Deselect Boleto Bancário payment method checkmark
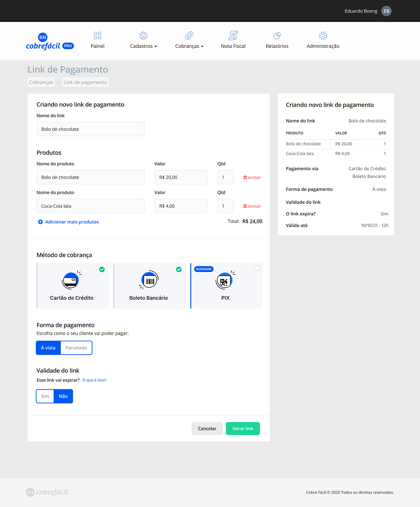Screen dimensions: 420x507 coord(179,269)
